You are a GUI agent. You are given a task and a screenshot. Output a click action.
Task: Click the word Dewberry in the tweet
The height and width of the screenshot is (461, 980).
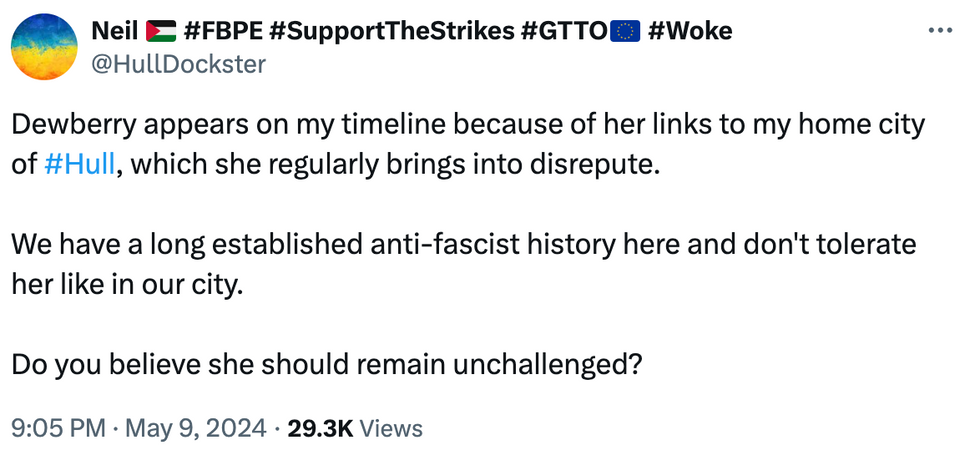point(79,126)
